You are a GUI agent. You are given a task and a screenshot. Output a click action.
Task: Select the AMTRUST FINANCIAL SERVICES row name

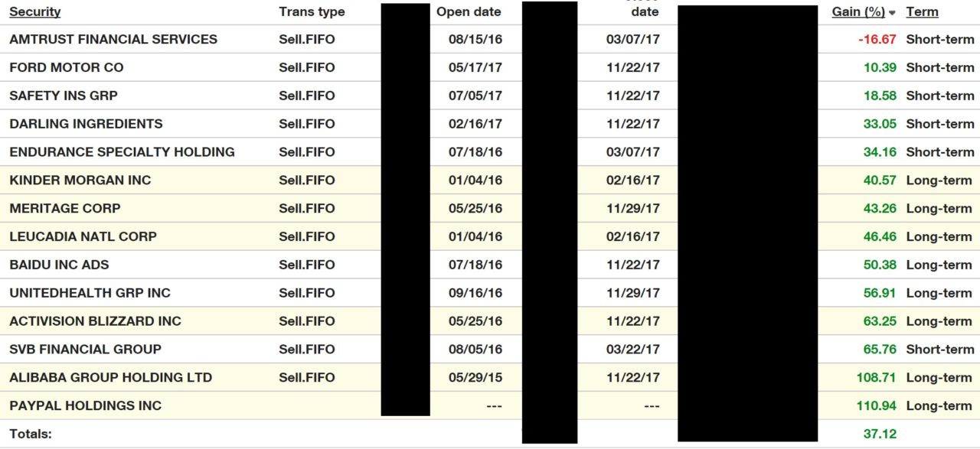113,40
